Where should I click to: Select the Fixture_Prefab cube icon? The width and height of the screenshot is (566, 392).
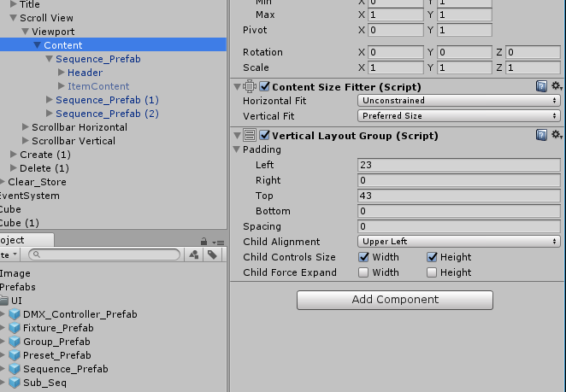(x=15, y=328)
